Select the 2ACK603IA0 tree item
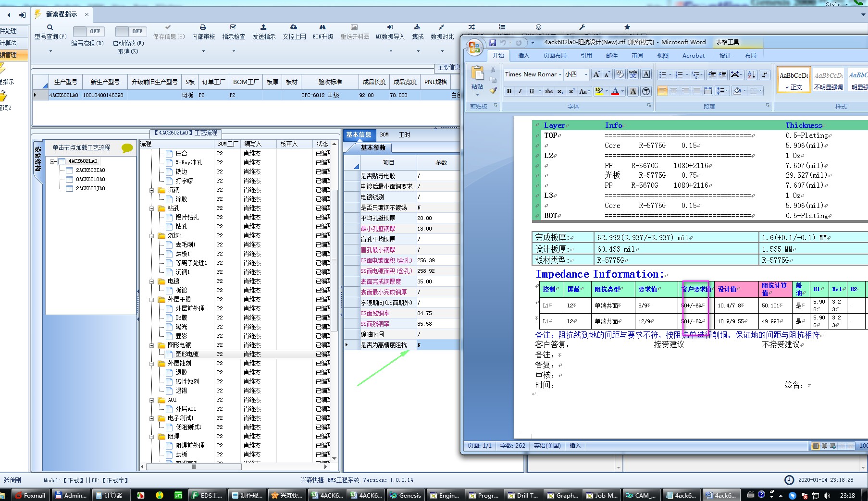The width and height of the screenshot is (868, 501). point(90,171)
